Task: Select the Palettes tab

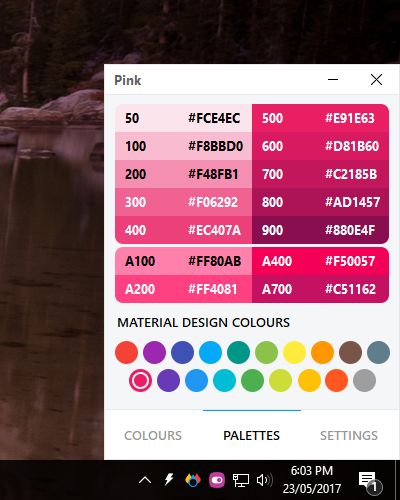Action: point(252,435)
